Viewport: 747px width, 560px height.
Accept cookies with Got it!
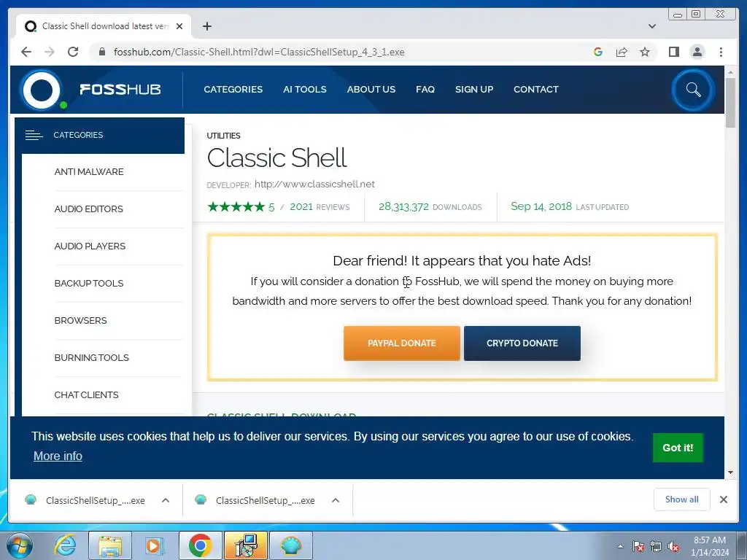pyautogui.click(x=678, y=448)
